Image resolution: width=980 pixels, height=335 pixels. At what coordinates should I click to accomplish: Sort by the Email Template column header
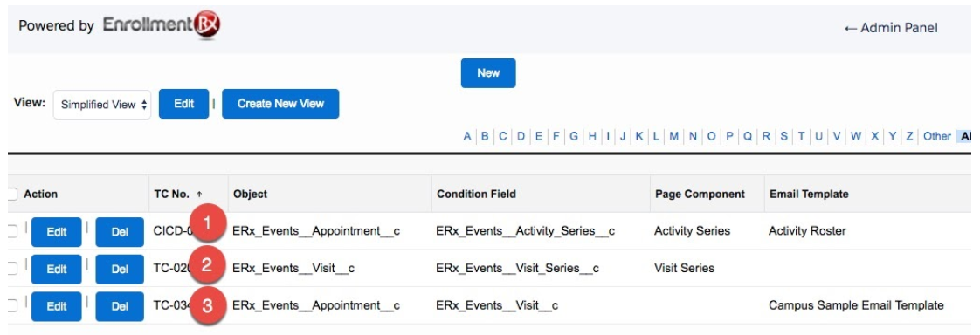(809, 194)
